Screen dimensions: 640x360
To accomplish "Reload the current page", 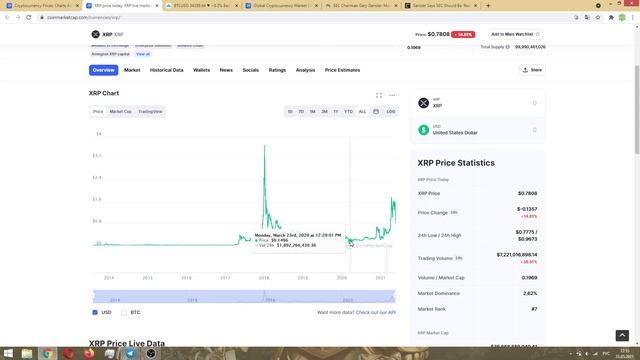I will [x=29, y=18].
